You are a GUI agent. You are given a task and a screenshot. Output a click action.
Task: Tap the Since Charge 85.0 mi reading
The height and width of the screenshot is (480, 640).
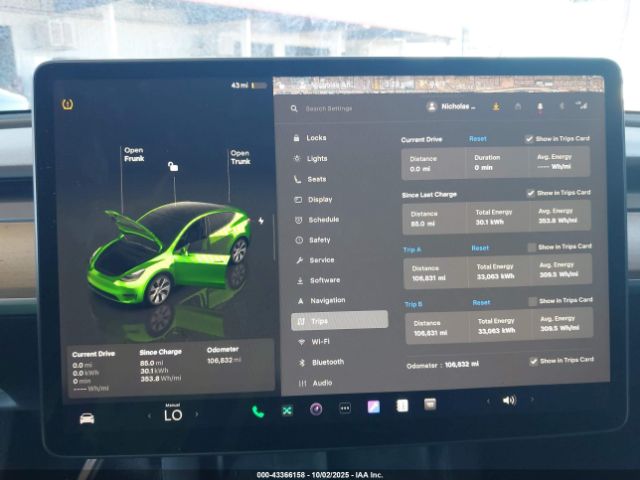click(151, 363)
